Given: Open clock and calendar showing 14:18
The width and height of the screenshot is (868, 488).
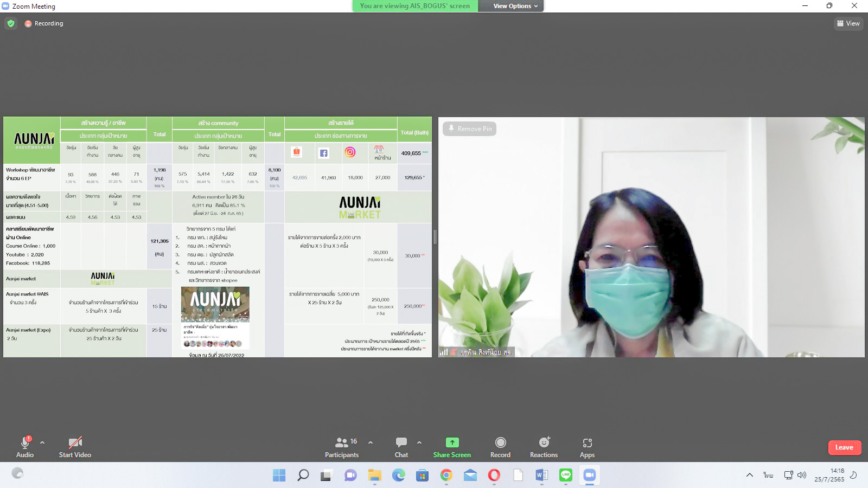Looking at the screenshot, I should [x=829, y=475].
